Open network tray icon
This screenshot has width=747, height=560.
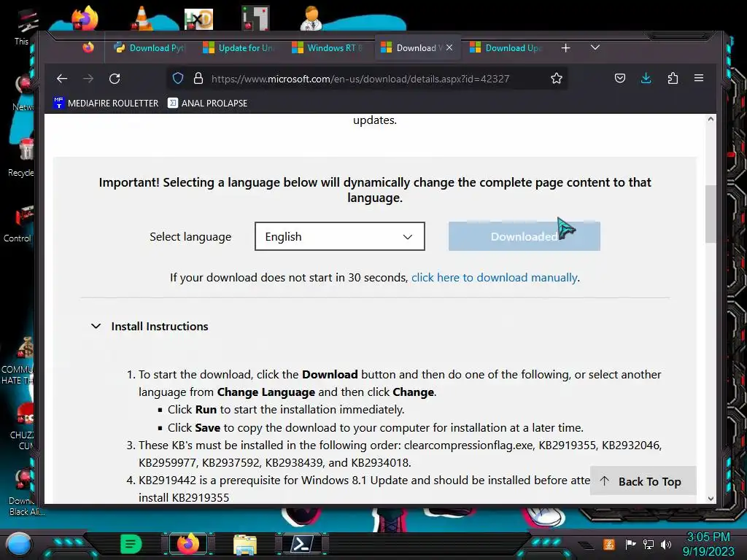coord(649,544)
